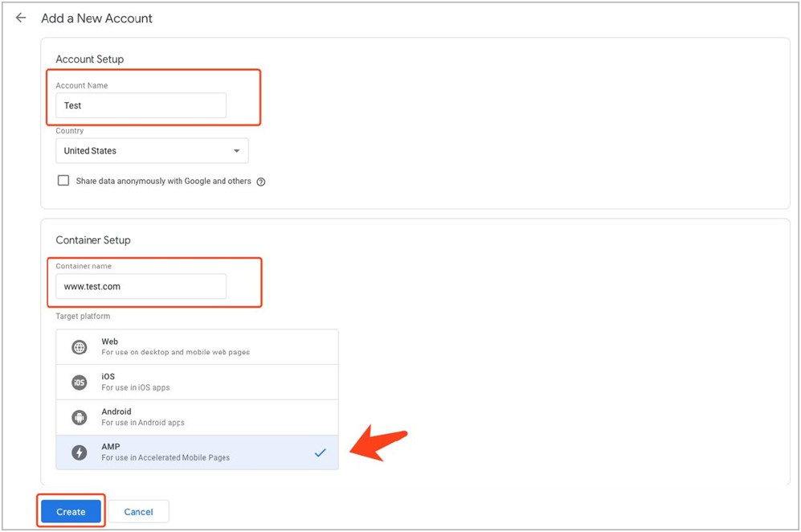Click the back arrow icon
This screenshot has width=801, height=532.
click(x=21, y=18)
